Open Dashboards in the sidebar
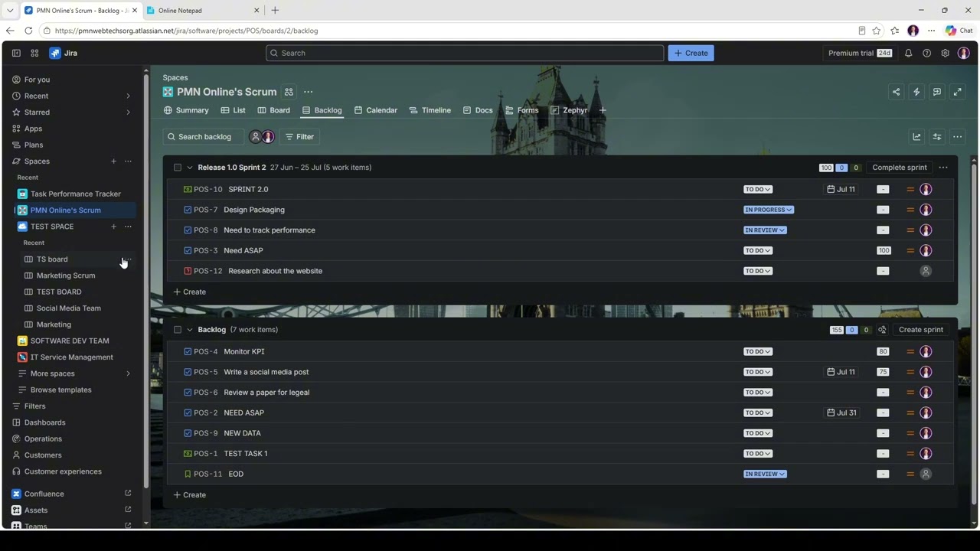 45,422
